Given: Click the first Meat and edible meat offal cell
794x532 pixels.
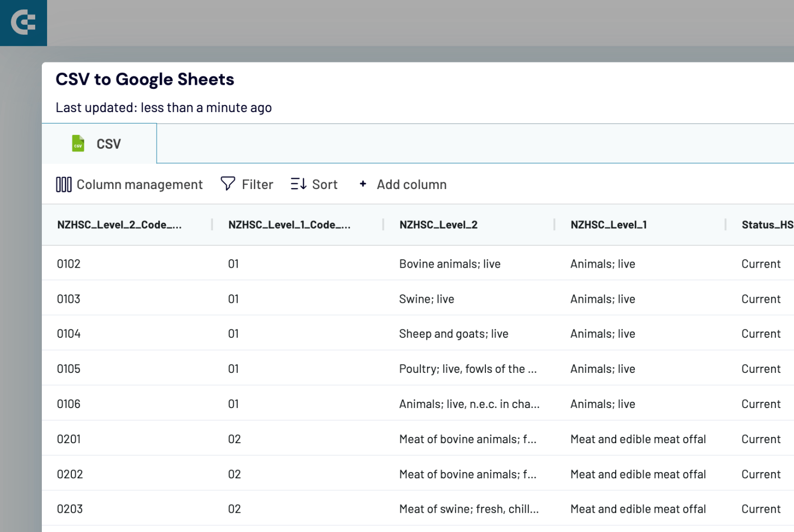Looking at the screenshot, I should (x=638, y=439).
